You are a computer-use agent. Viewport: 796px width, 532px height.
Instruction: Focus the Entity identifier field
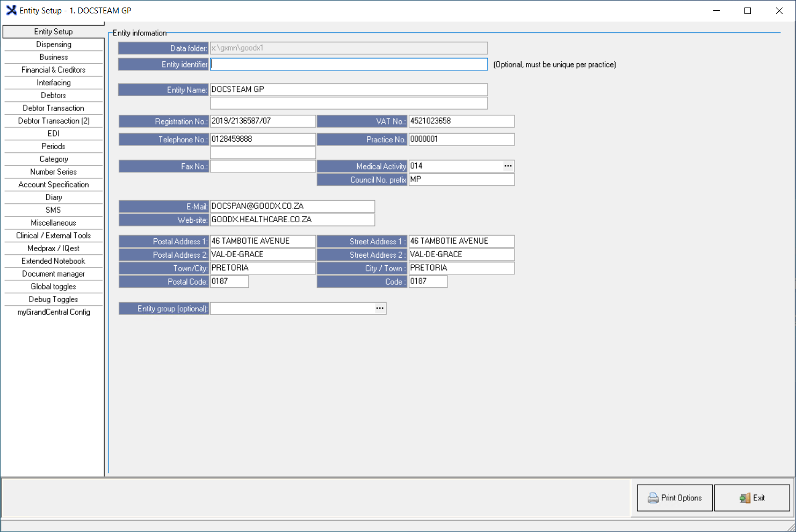coord(349,64)
